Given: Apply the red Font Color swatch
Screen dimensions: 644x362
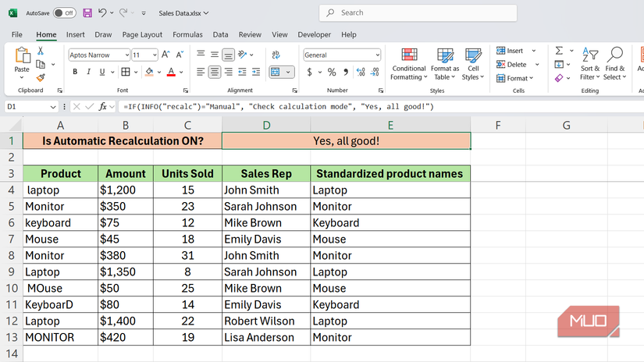Looking at the screenshot, I should pos(171,72).
